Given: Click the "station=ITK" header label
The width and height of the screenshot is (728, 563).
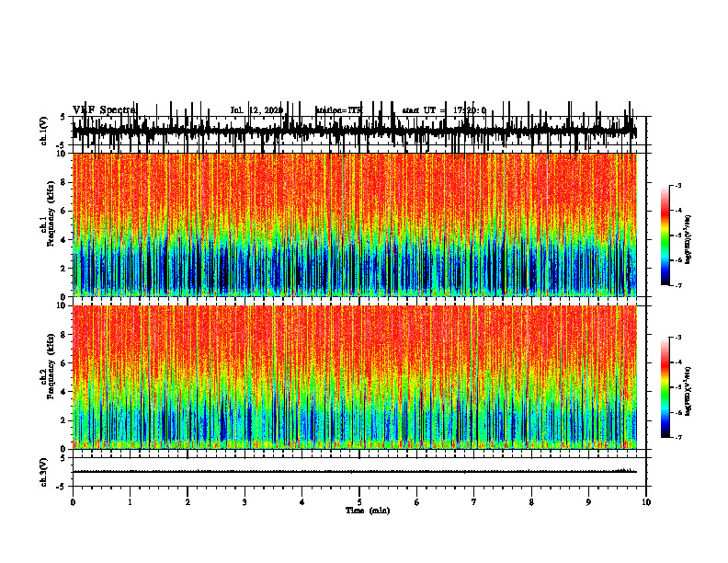Looking at the screenshot, I should pos(339,110).
